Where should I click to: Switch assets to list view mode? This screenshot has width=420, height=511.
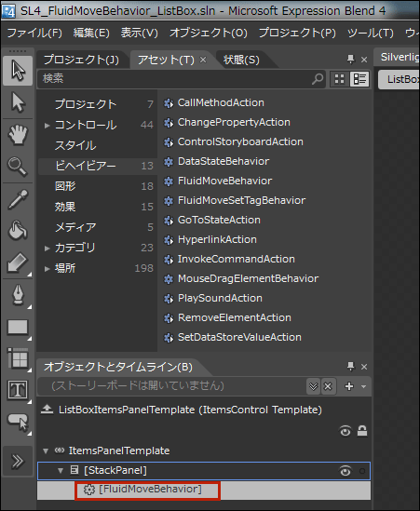(x=359, y=79)
